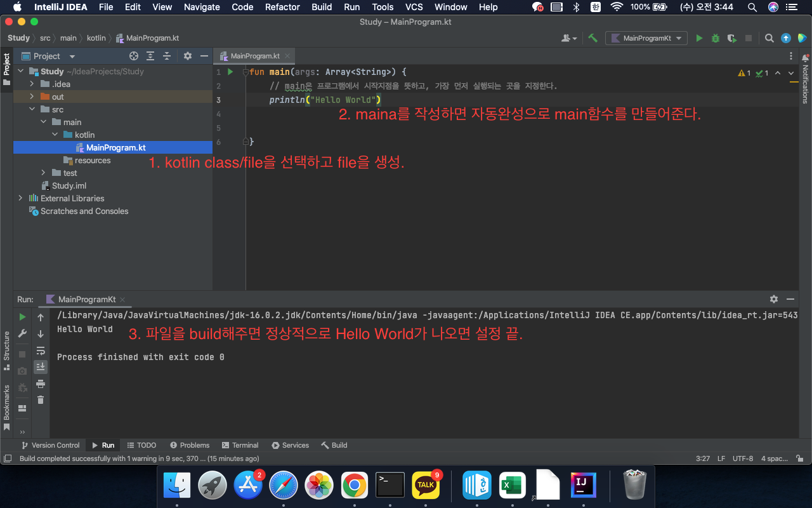
Task: Open KakaoTalk from the Dock
Action: [426, 486]
